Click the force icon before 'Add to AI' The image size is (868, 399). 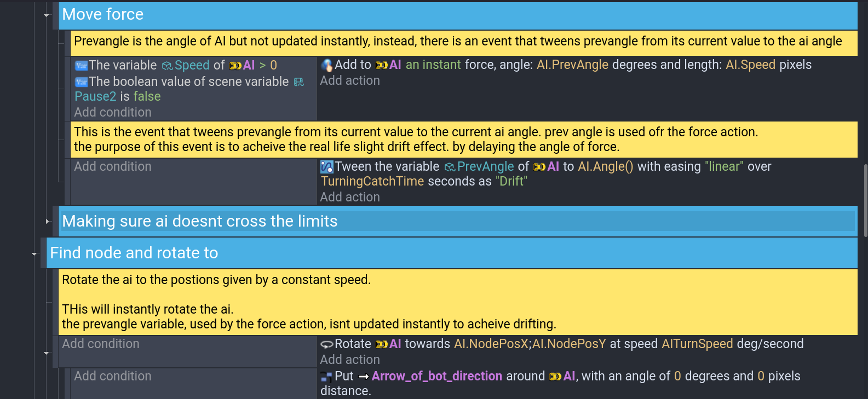[326, 65]
